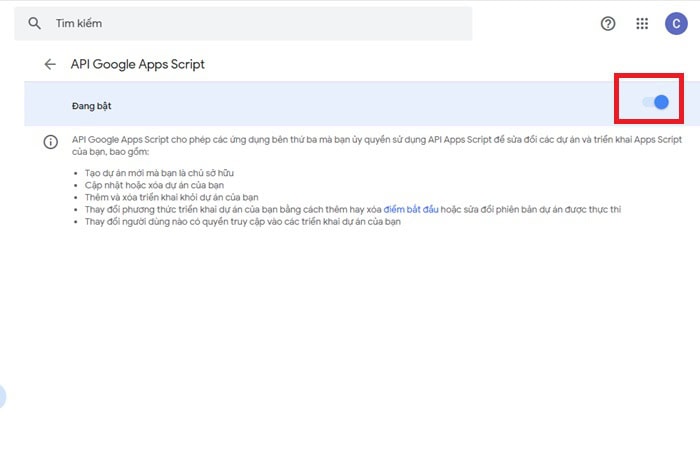Click the "Đang bật" status label
This screenshot has width=700, height=453.
pos(91,104)
